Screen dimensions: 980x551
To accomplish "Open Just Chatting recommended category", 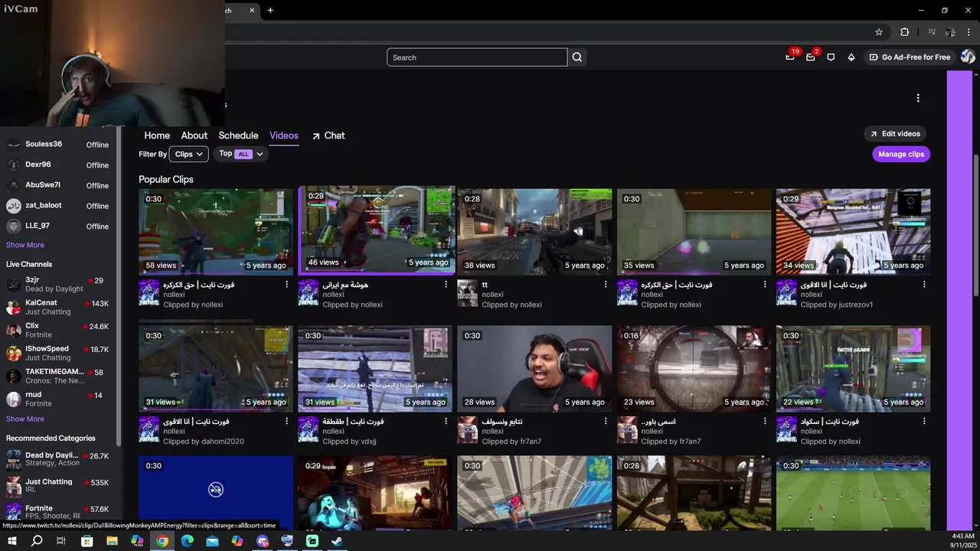I will click(x=58, y=485).
